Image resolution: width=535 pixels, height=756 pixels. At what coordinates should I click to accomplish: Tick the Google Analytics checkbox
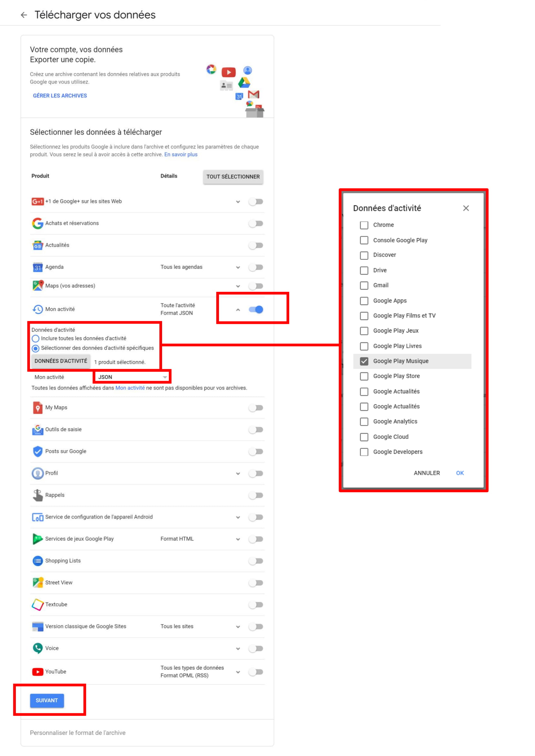click(x=364, y=422)
